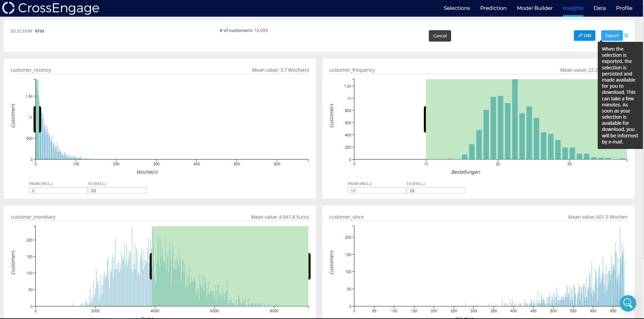This screenshot has width=644, height=319.
Task: Click the customer_recency FROM input field
Action: point(58,190)
